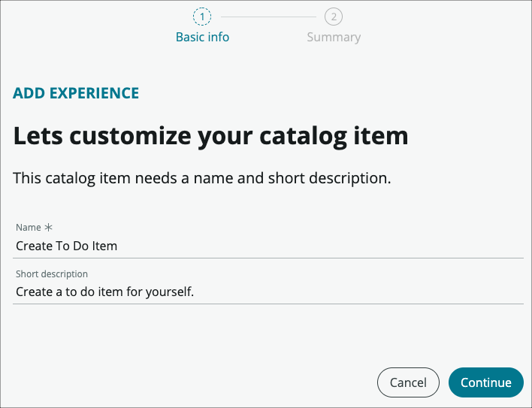Viewport: 532px width, 408px height.
Task: Click the line connecting the two steps
Action: pyautogui.click(x=268, y=17)
